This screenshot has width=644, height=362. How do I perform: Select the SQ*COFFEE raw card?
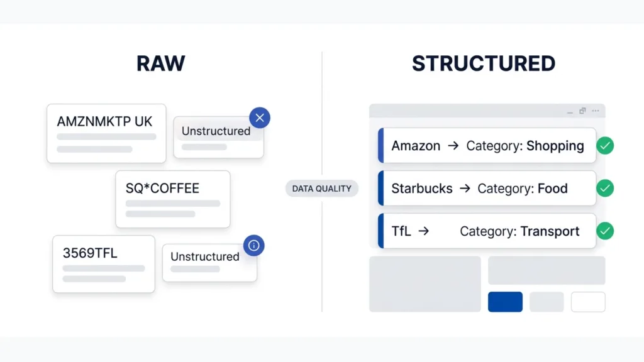point(172,199)
